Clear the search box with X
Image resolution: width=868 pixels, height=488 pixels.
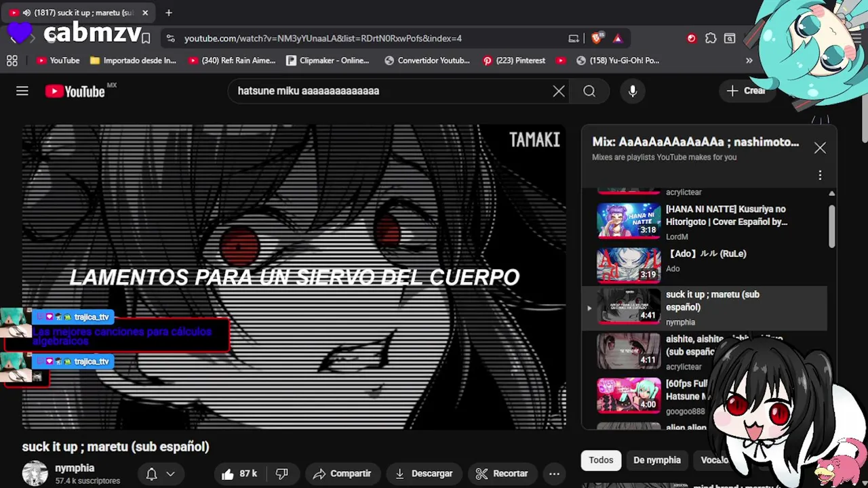(559, 91)
